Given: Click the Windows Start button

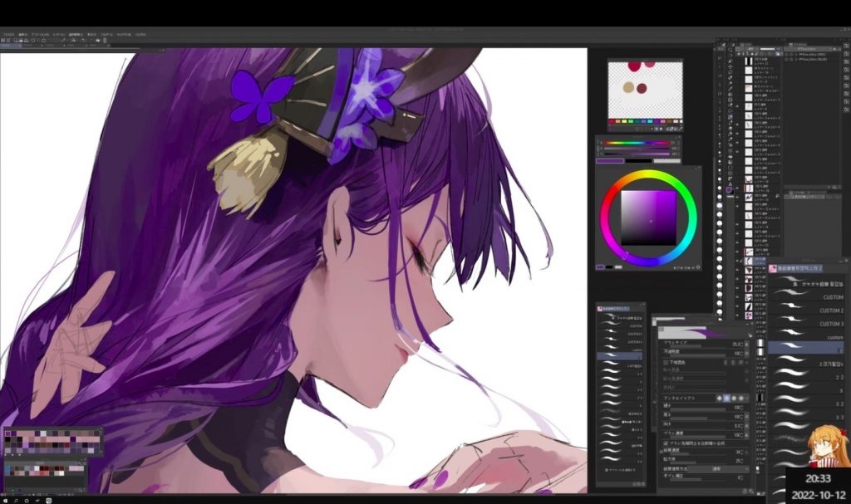Looking at the screenshot, I should click(x=5, y=500).
